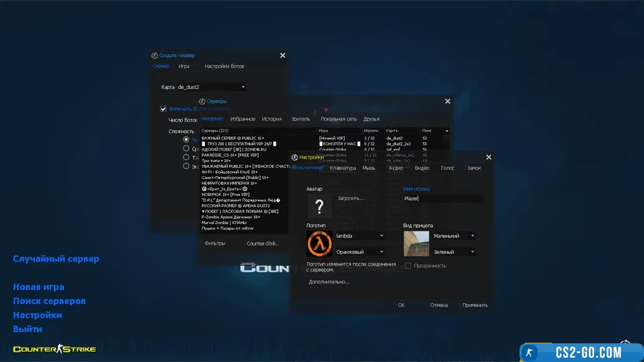The height and width of the screenshot is (362, 644).
Task: Open the Избранное tab in server browser
Action: pos(243,119)
